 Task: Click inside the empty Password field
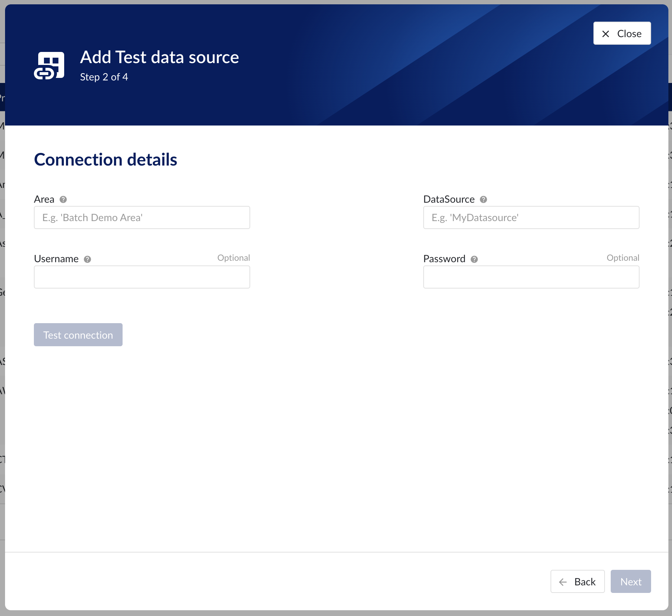pos(531,277)
